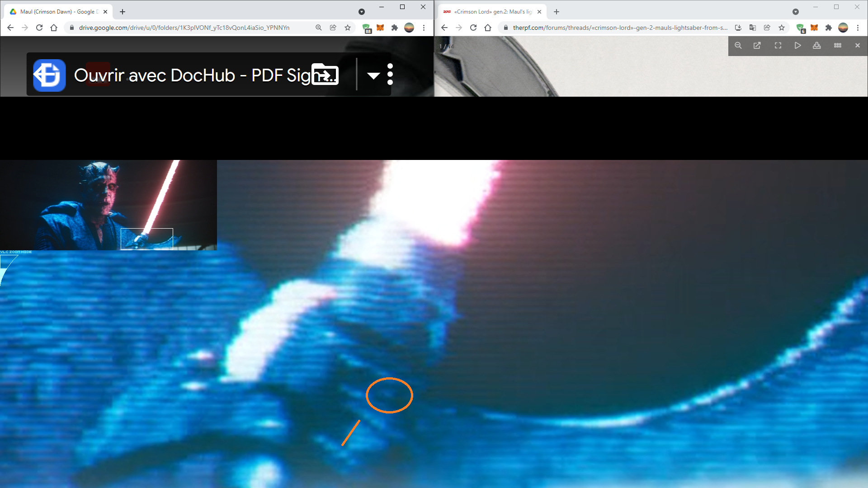This screenshot has height=488, width=868.
Task: Click the VLC ZOOM HIDE label
Action: [16, 252]
